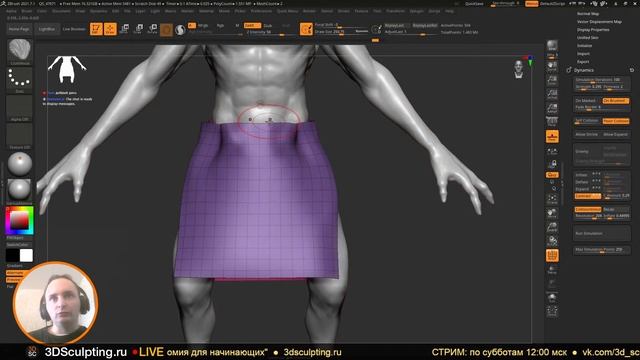Enable On Masked option
Image resolution: width=640 pixels, height=360 pixels.
point(587,100)
